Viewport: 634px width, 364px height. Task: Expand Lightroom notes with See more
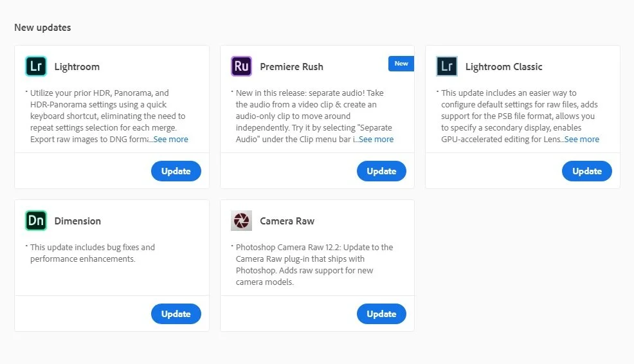(170, 139)
